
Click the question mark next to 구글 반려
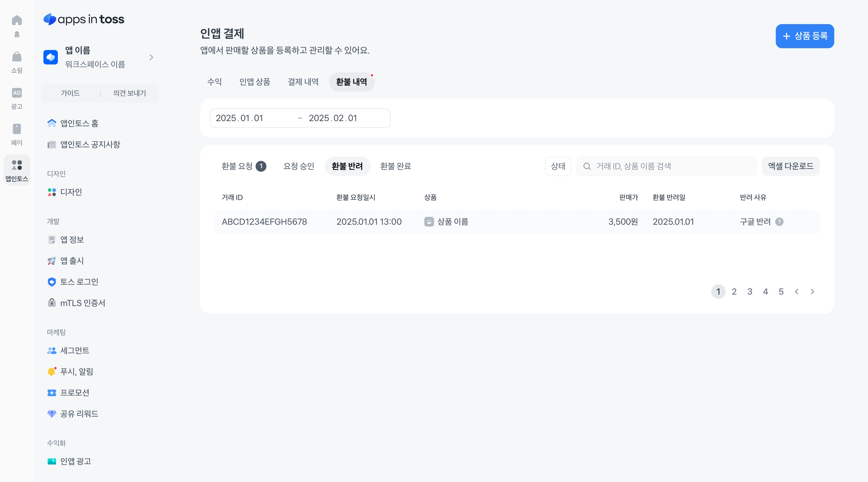(x=779, y=222)
